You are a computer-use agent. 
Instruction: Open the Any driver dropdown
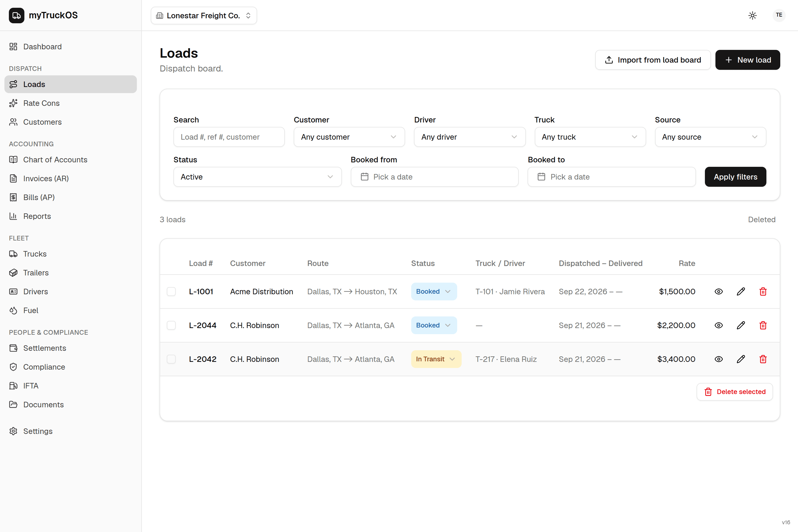470,137
